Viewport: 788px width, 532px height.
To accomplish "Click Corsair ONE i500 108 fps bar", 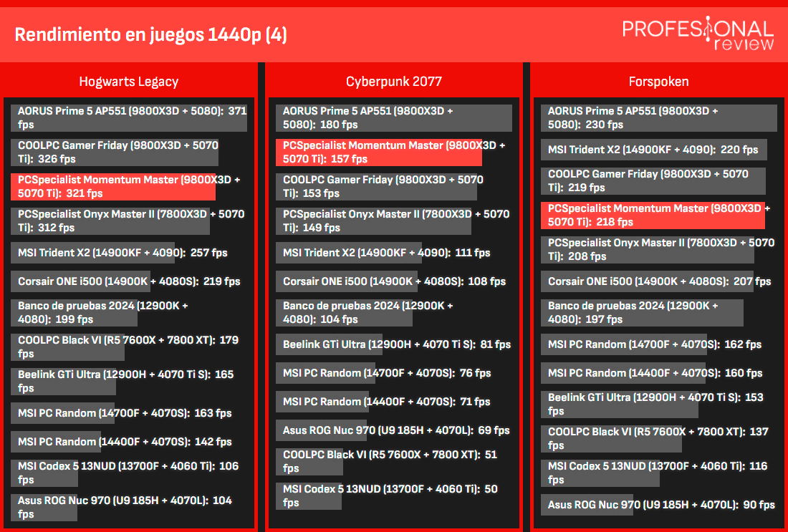I will [347, 281].
